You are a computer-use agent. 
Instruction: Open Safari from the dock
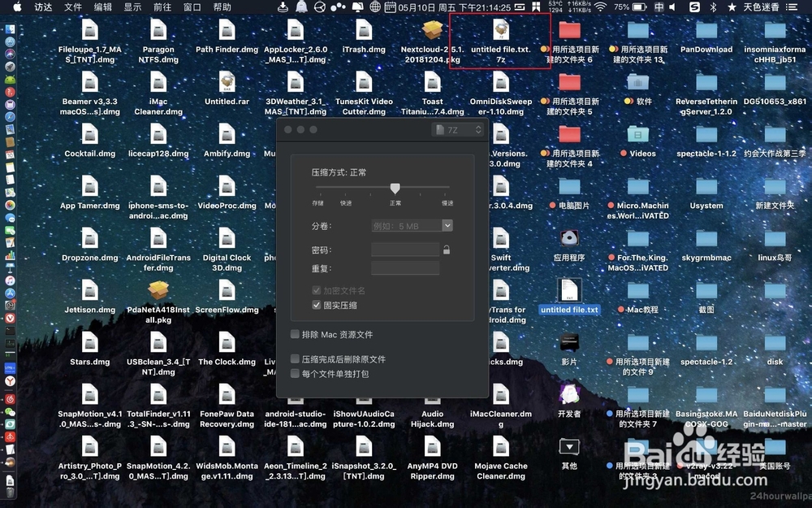(x=10, y=117)
